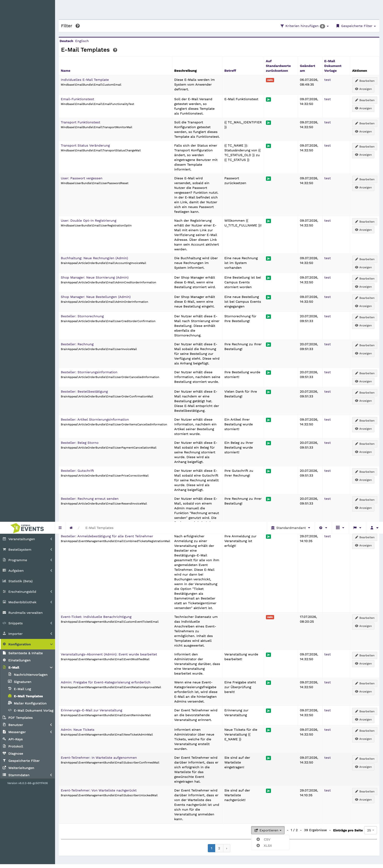Click Anzeigen for Erinnerungs-E-Mail zur Veranstaltung
383x868 pixels.
click(x=363, y=720)
